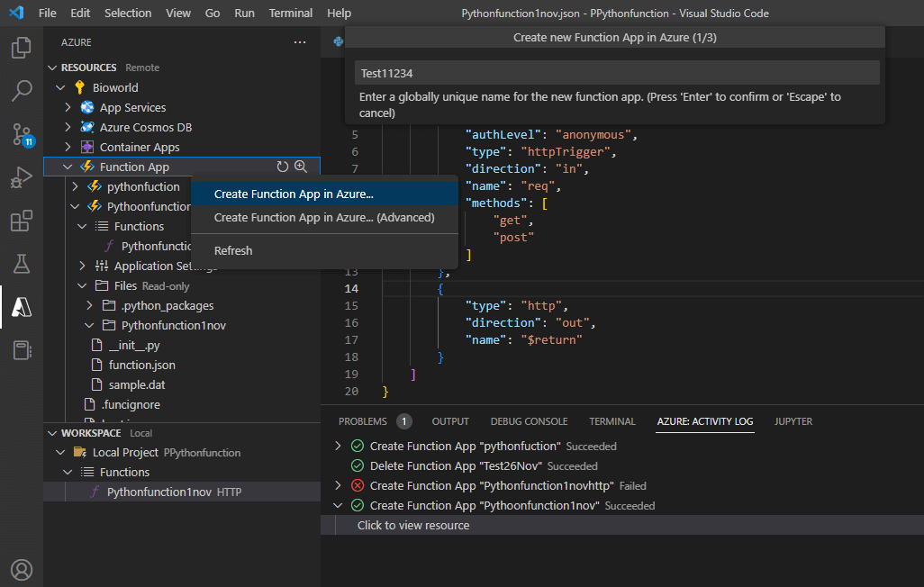
Task: Open the PROBLEMS tab showing one issue
Action: pos(365,420)
